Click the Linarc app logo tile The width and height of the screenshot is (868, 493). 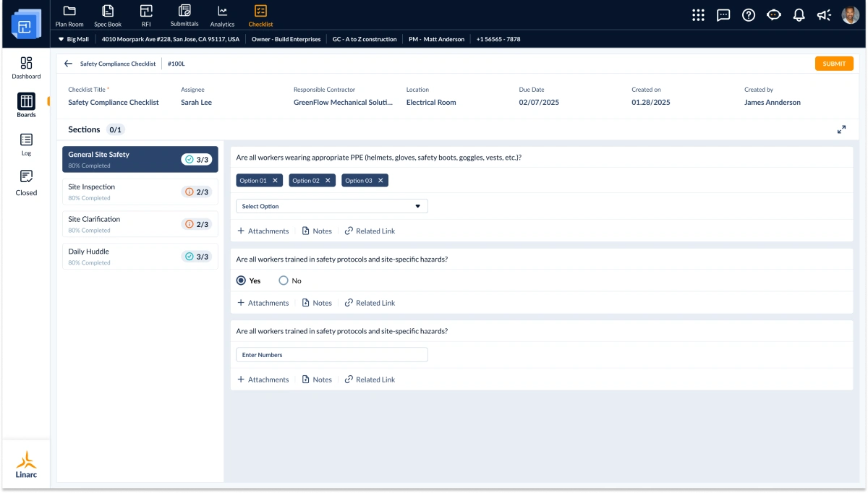26,25
